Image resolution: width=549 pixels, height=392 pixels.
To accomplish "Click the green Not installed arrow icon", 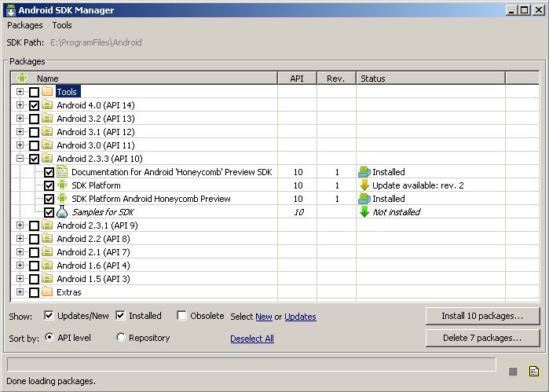I will point(364,211).
